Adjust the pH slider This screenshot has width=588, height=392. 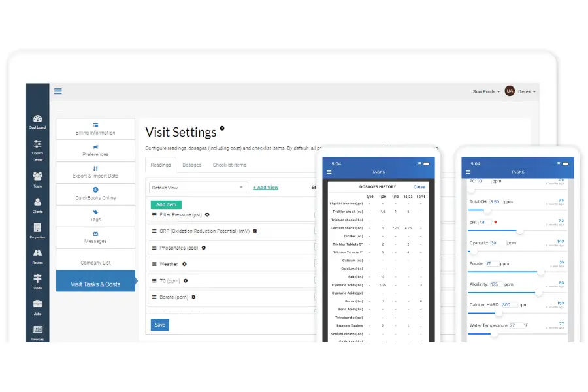coord(520,231)
